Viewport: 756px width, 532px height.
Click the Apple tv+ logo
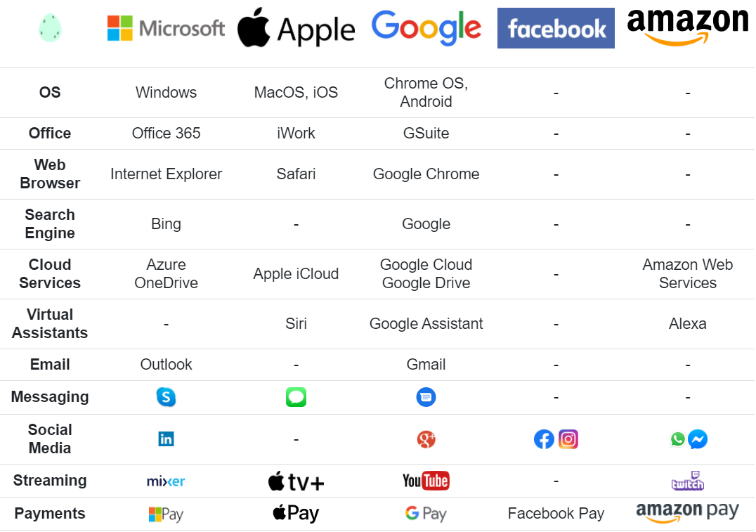tap(296, 481)
